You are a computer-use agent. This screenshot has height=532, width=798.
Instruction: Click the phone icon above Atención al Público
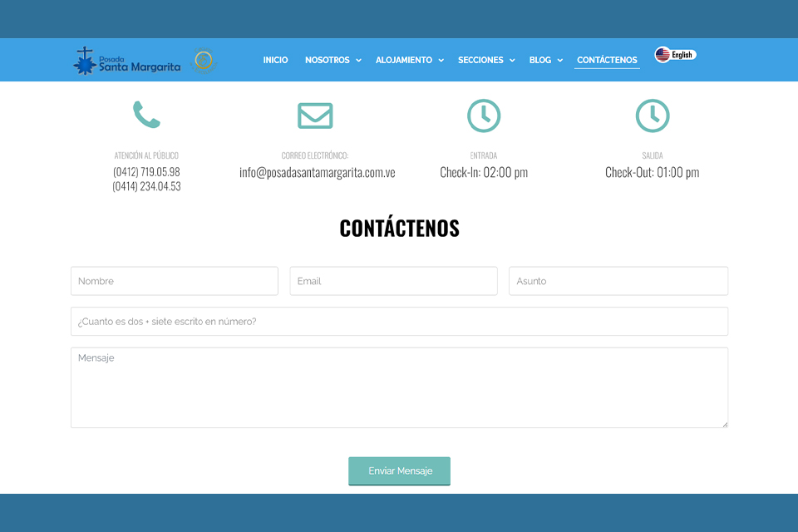tap(146, 115)
